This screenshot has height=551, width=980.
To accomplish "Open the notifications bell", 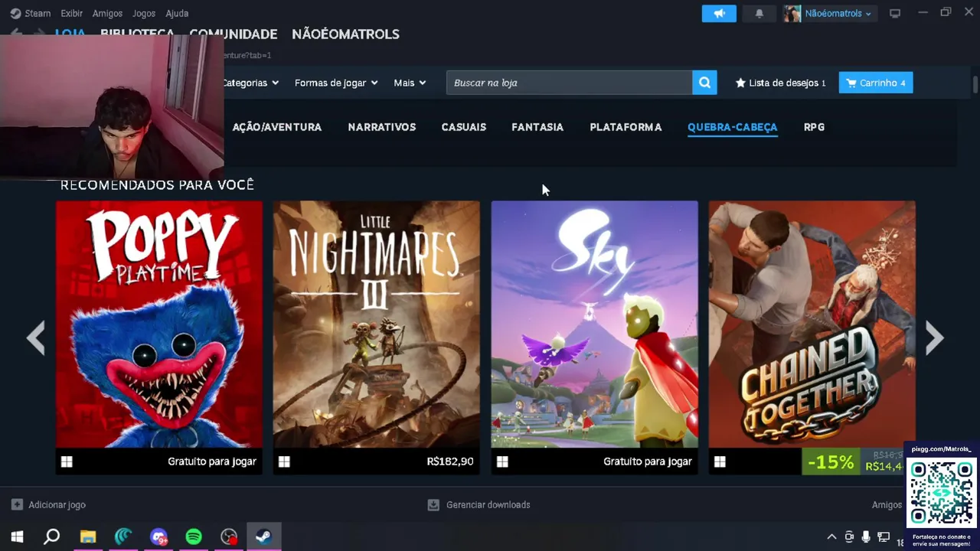I will tap(759, 13).
